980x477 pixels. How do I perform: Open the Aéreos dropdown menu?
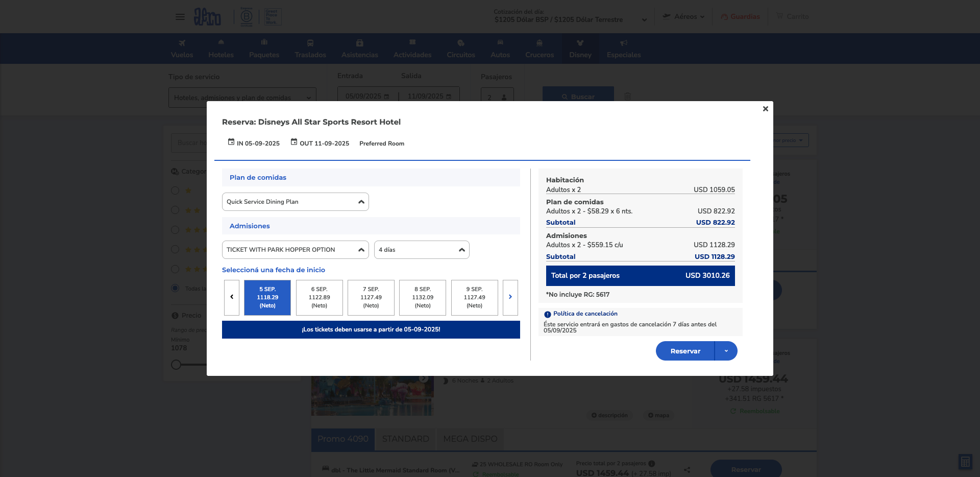click(x=683, y=16)
